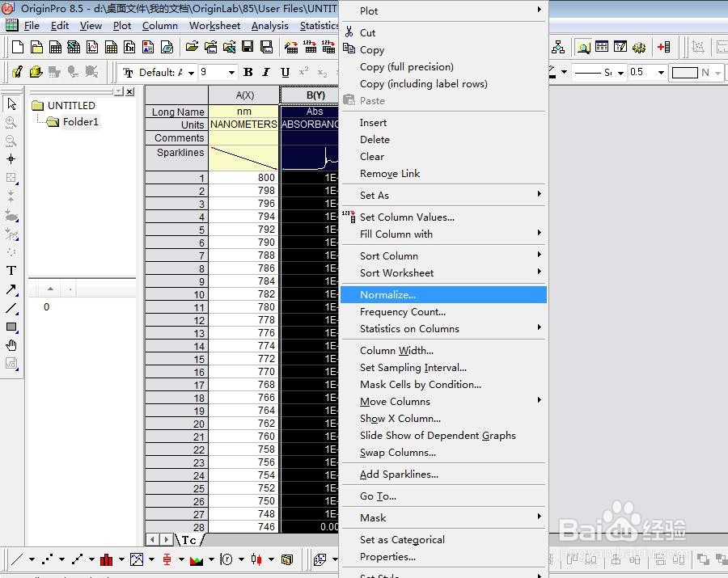Click the New Function (fx) icon

coord(129,47)
